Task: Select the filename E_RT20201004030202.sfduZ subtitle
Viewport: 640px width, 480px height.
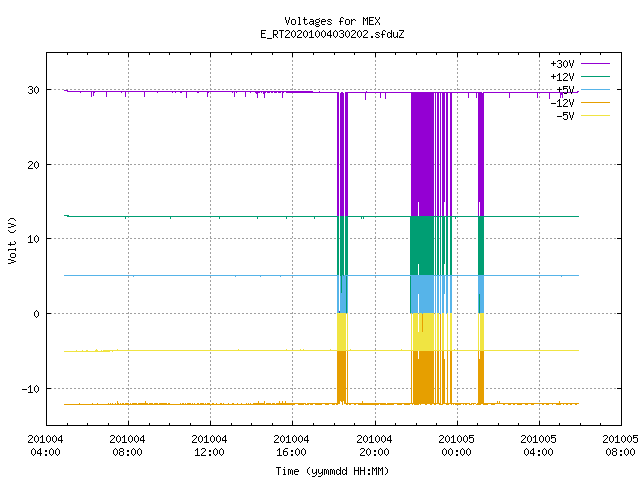Action: pyautogui.click(x=332, y=34)
